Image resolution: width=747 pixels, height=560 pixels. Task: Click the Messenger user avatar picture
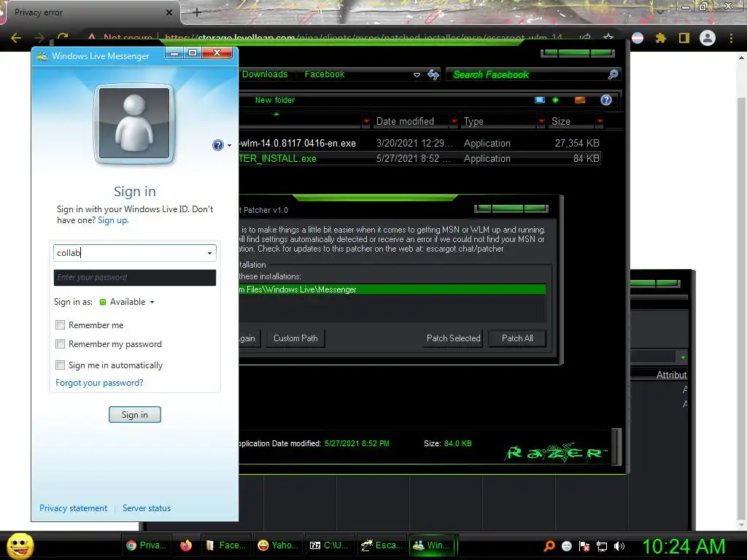134,123
